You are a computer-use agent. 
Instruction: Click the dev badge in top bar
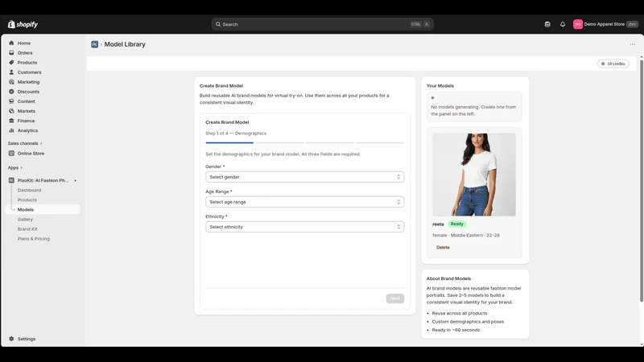632,24
